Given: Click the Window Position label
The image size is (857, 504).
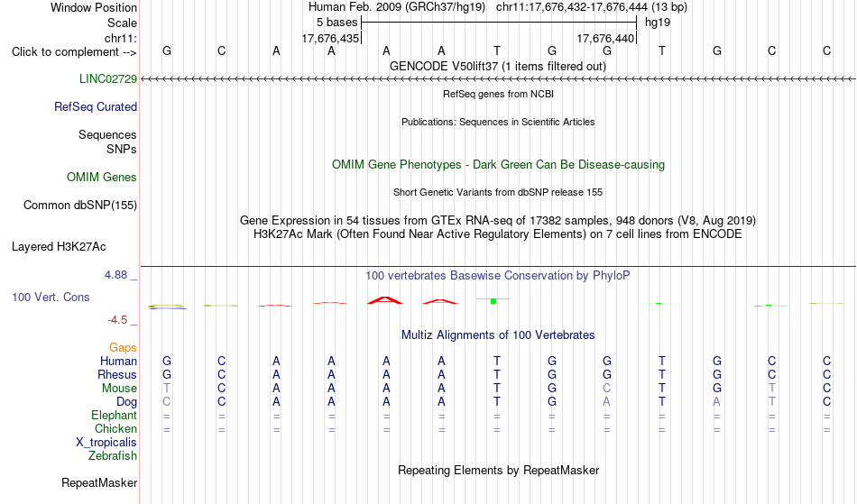Looking at the screenshot, I should click(94, 8).
